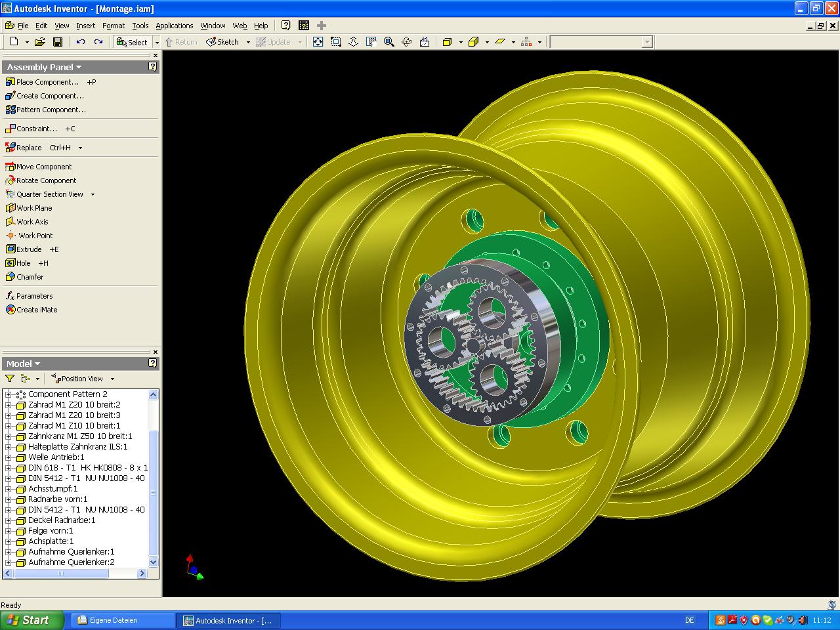Screen dimensions: 840x630
Task: Open the Position View dropdown arrow
Action: 112,379
